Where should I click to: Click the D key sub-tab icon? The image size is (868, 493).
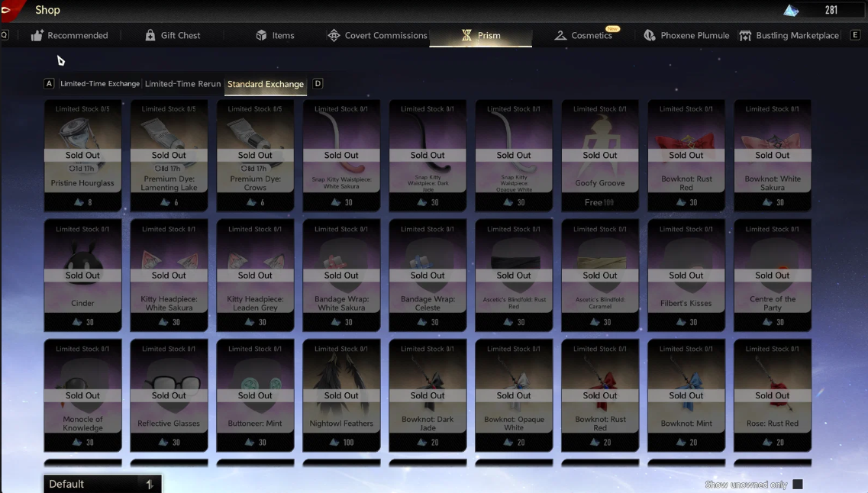click(318, 83)
